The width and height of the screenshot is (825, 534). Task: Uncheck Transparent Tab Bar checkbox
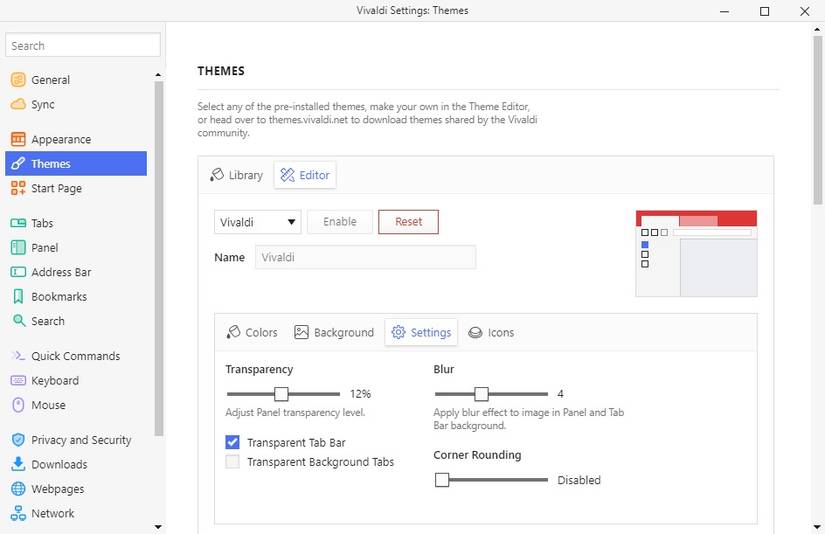[x=233, y=442]
